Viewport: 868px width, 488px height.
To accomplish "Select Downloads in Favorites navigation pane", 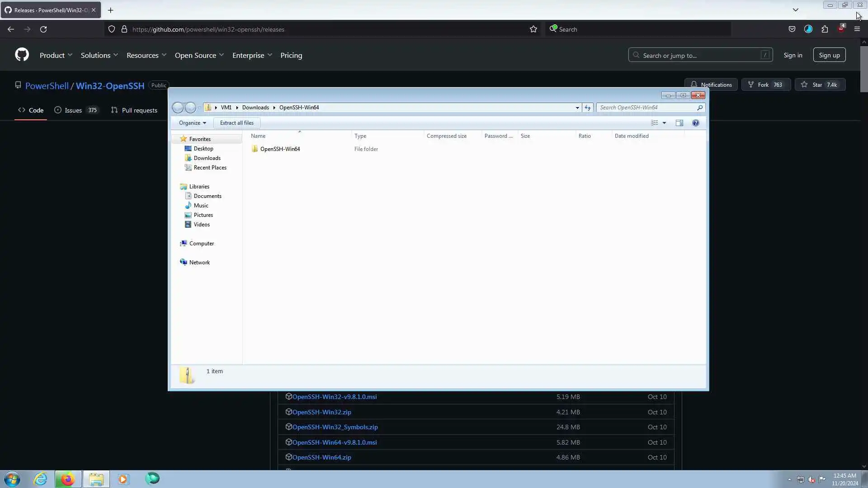I will pos(207,158).
